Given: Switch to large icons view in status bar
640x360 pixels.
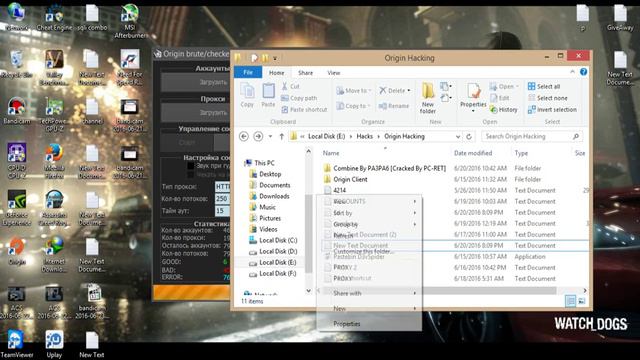Looking at the screenshot, I should click(582, 301).
